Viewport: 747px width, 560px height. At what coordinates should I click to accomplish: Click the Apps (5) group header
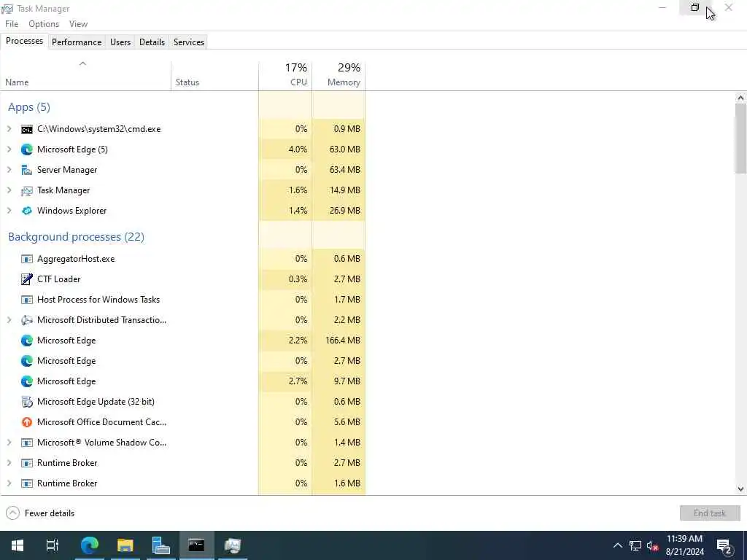29,107
